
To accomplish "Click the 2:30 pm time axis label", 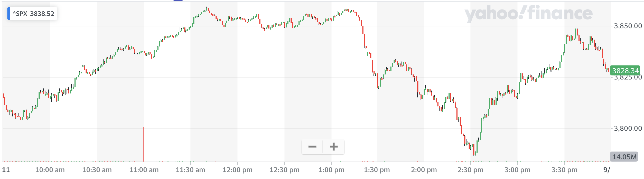I will coord(470,170).
